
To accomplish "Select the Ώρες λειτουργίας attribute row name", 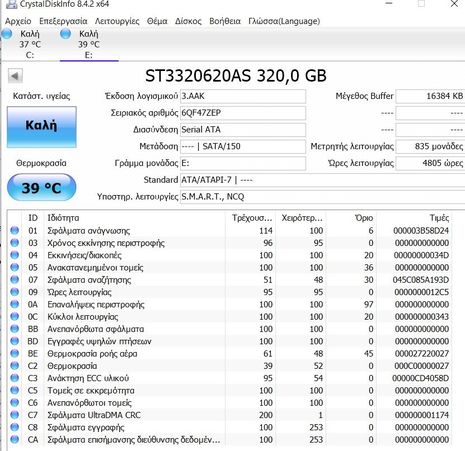I will 79,292.
